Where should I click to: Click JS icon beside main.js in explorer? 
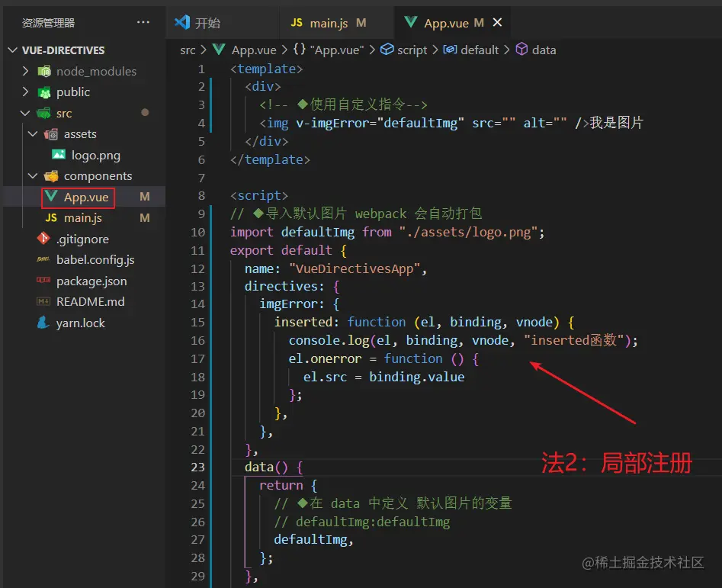coord(51,218)
